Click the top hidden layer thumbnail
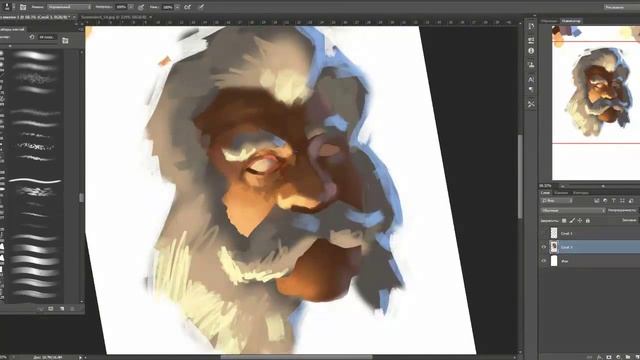640x360 pixels. click(x=554, y=233)
